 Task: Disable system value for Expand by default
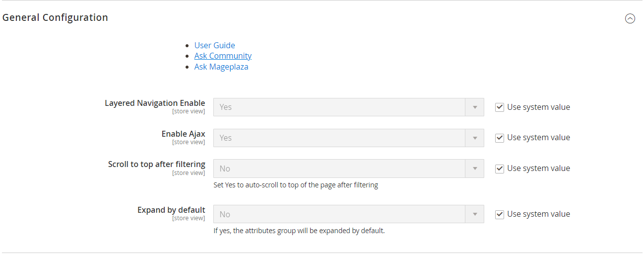point(500,214)
